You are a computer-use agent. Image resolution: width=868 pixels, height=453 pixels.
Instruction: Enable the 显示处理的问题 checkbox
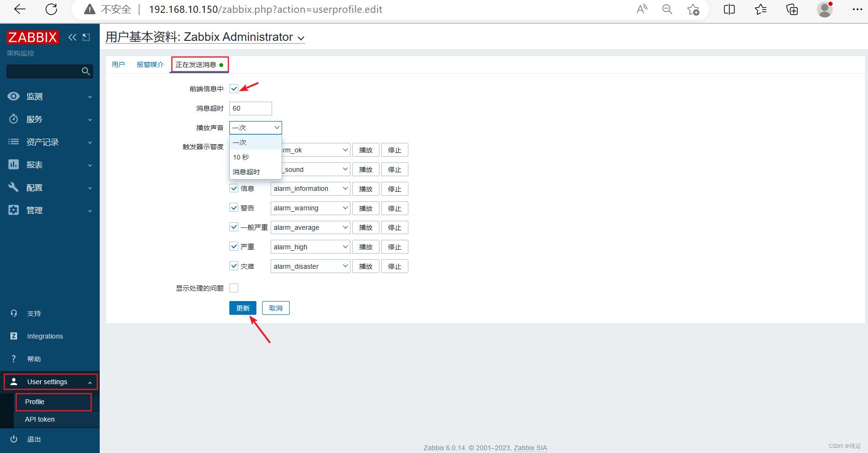coord(234,288)
